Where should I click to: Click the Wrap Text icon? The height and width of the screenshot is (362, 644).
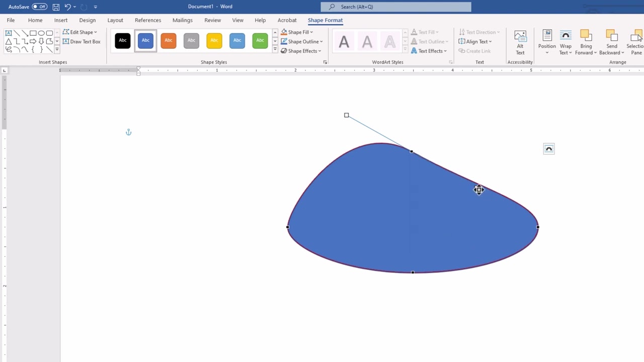pos(566,35)
